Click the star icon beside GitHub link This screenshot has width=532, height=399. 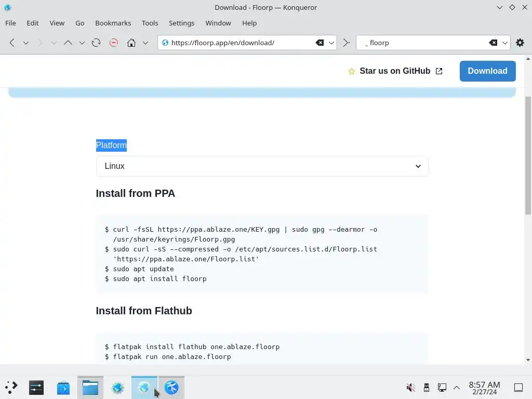[x=352, y=71]
